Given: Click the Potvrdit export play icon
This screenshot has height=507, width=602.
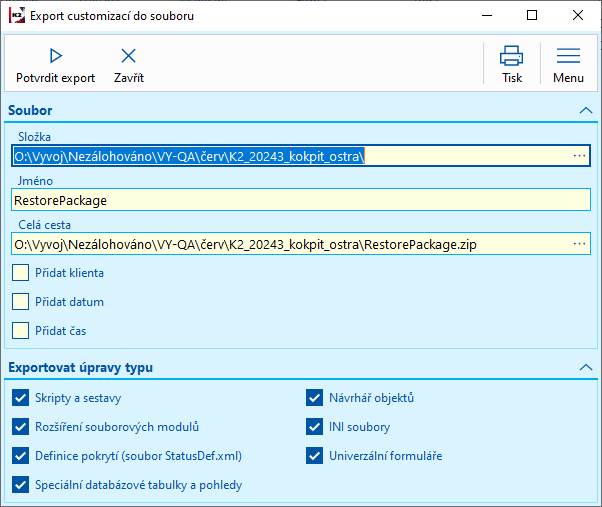Looking at the screenshot, I should coord(56,56).
